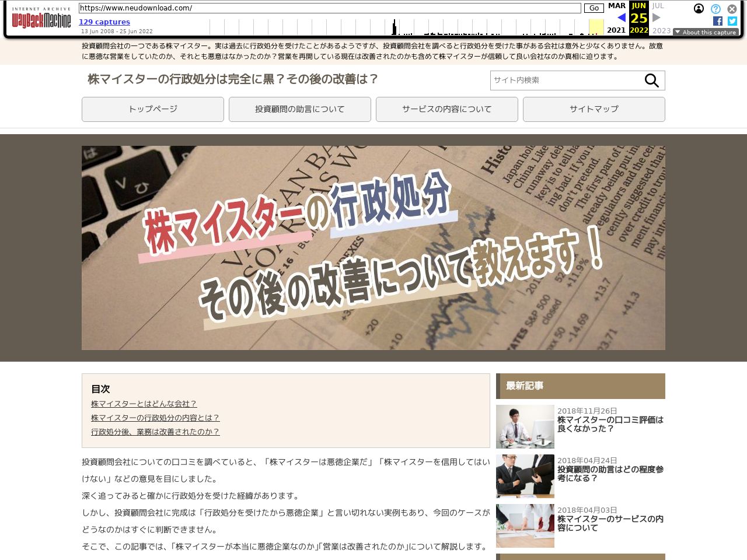Viewport: 747px width, 560px height.
Task: Share capture on Twitter
Action: pos(732,21)
